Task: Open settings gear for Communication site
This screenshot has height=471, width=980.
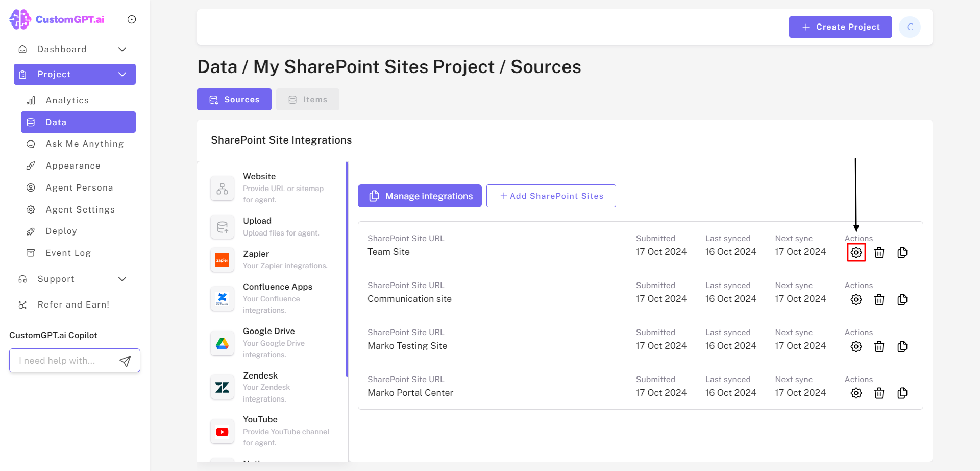Action: click(x=856, y=299)
